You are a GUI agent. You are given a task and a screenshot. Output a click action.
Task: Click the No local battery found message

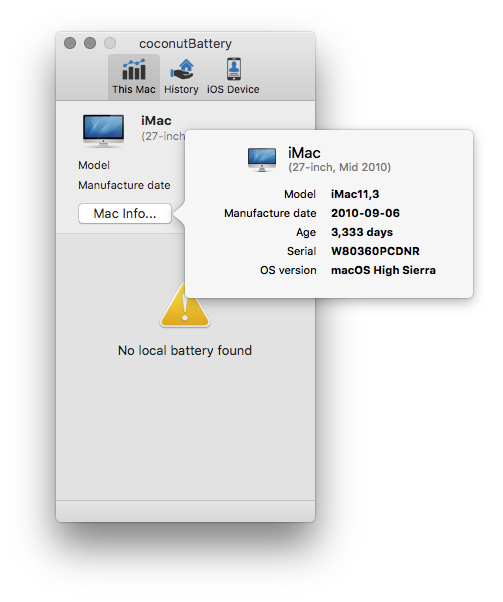[185, 351]
